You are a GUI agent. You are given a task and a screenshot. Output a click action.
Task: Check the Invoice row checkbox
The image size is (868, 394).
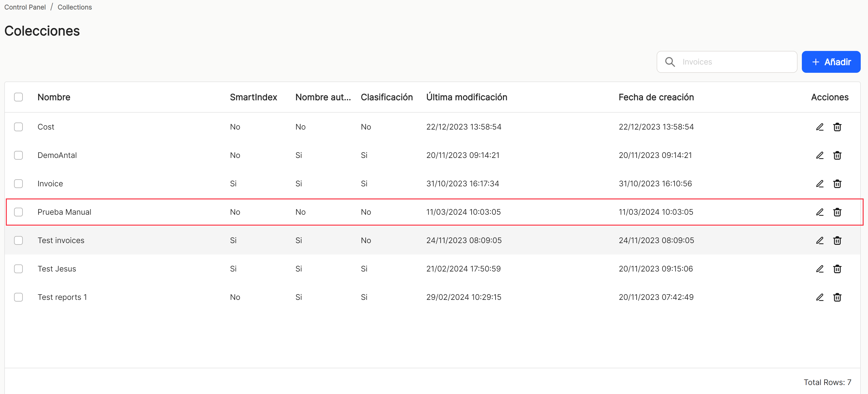tap(18, 183)
